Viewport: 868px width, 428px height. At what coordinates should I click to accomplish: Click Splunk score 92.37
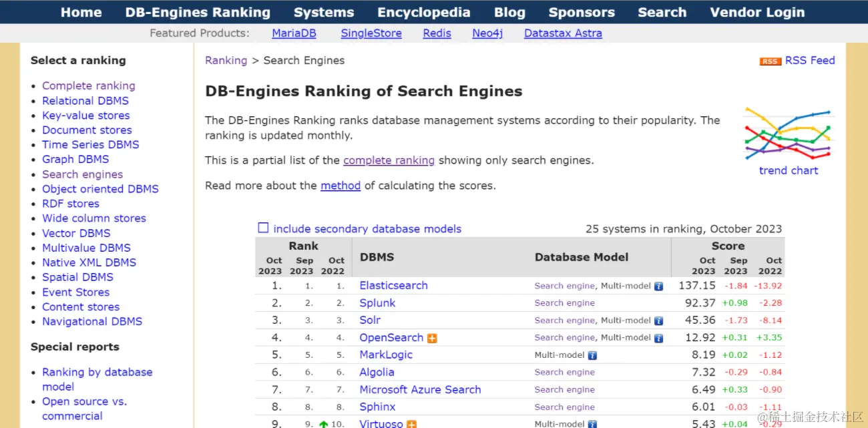700,302
